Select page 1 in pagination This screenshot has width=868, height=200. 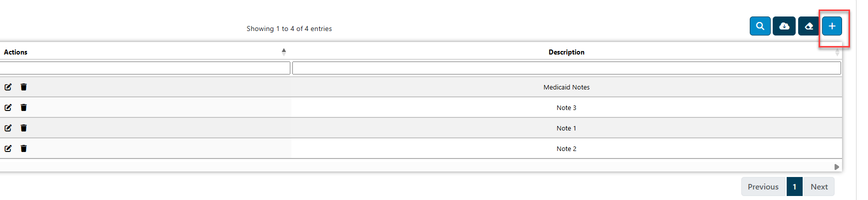click(794, 186)
